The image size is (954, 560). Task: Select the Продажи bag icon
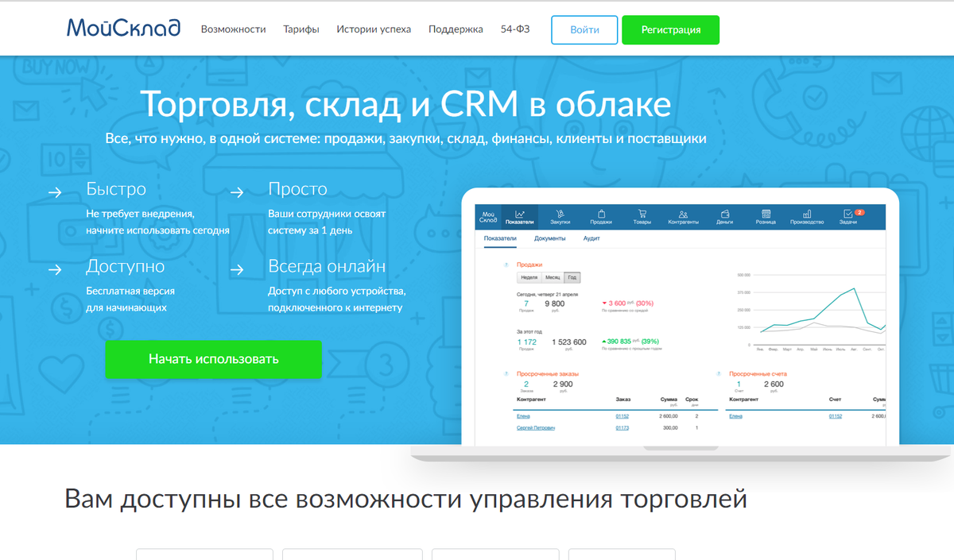point(602,213)
